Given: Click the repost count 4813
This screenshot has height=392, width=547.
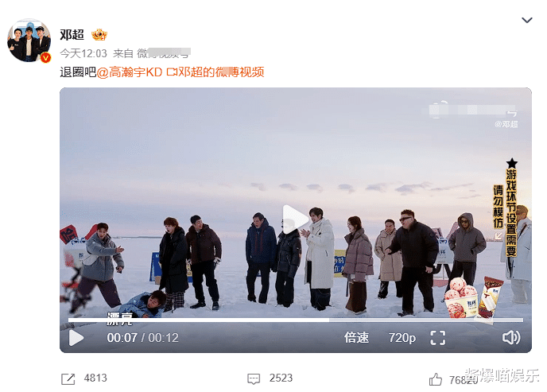Looking at the screenshot, I should pyautogui.click(x=95, y=378).
